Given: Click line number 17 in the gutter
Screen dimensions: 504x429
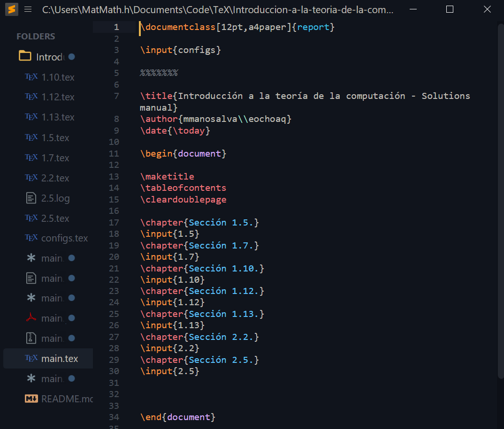Looking at the screenshot, I should tap(114, 222).
